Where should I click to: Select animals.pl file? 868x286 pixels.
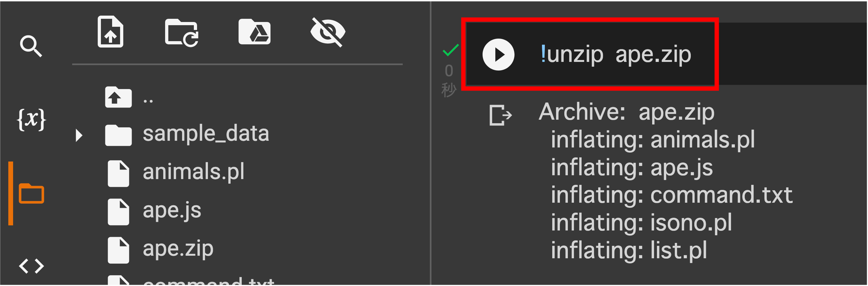point(193,173)
